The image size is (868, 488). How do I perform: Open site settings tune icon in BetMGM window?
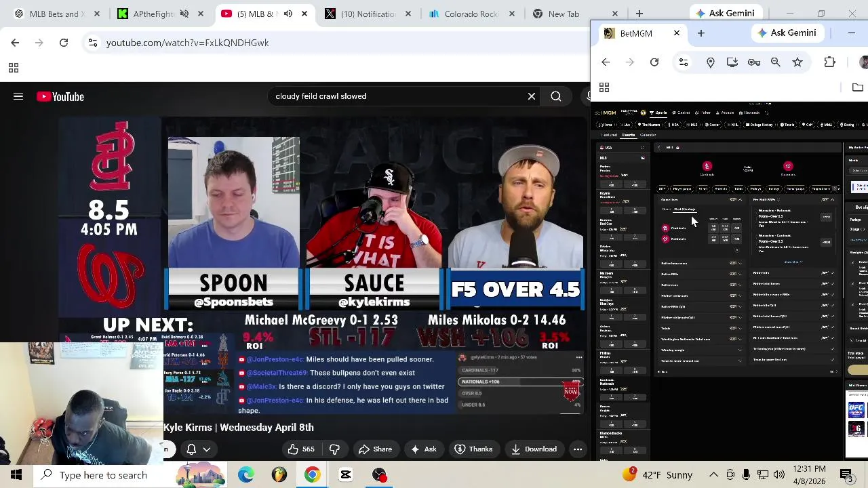(684, 62)
